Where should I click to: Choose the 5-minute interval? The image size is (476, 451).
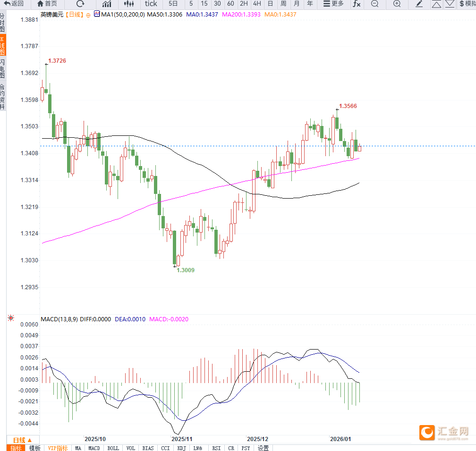coord(191,4)
